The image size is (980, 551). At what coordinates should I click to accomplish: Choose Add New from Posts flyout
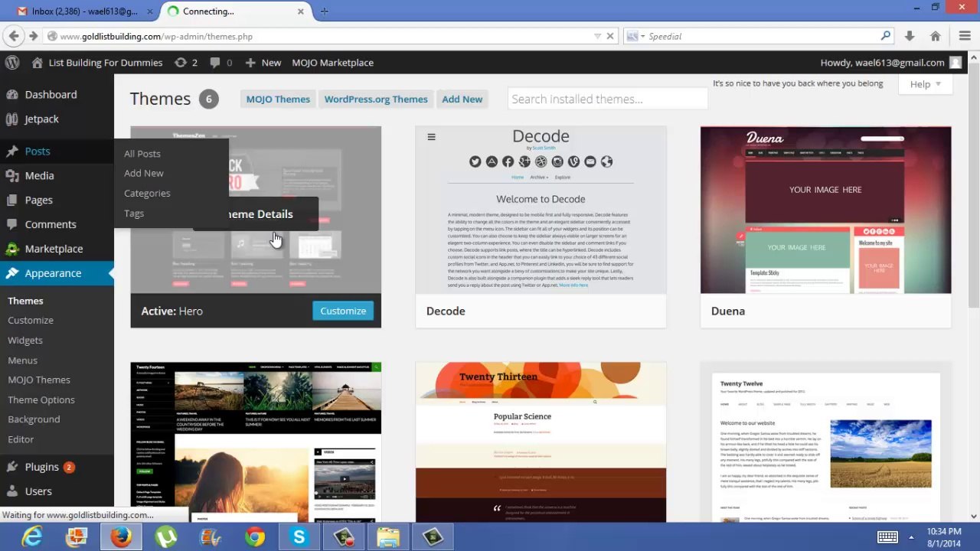coord(144,174)
